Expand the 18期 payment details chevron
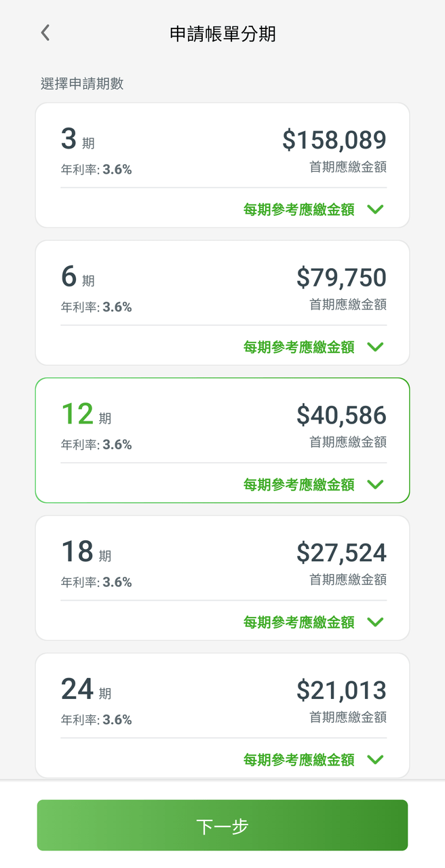 click(x=375, y=622)
